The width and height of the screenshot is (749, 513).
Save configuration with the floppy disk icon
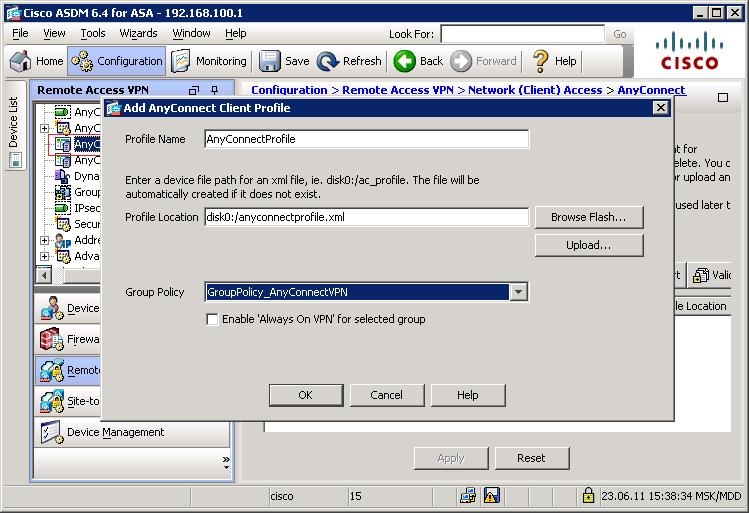(284, 61)
